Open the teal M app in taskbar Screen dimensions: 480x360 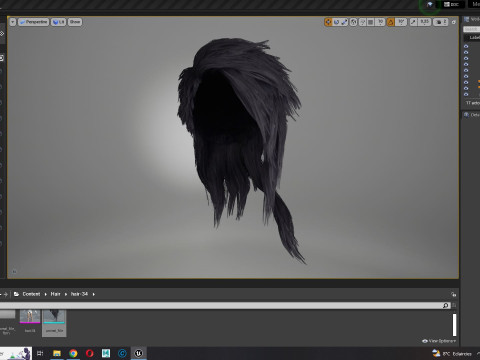tap(106, 353)
